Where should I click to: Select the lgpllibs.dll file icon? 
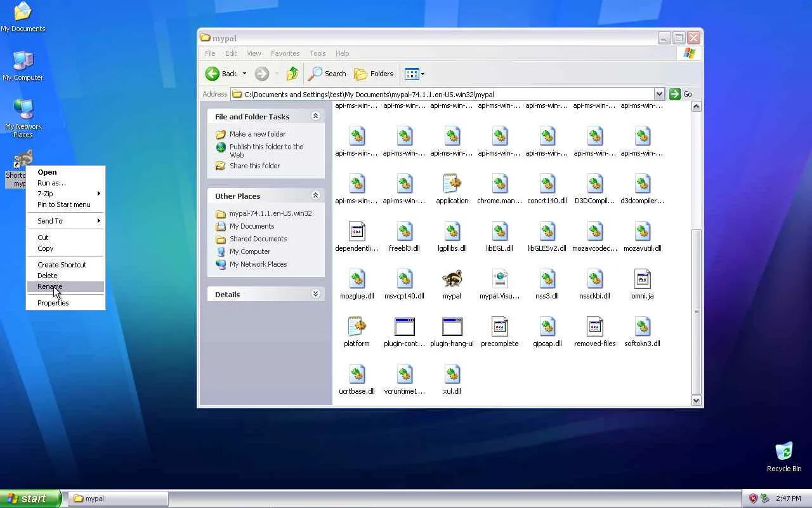pos(452,232)
